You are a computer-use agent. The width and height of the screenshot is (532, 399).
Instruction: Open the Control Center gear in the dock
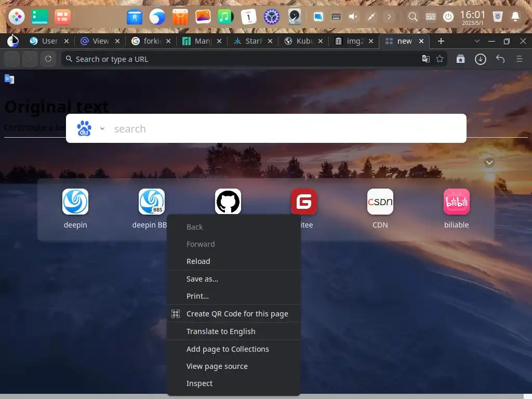click(271, 16)
